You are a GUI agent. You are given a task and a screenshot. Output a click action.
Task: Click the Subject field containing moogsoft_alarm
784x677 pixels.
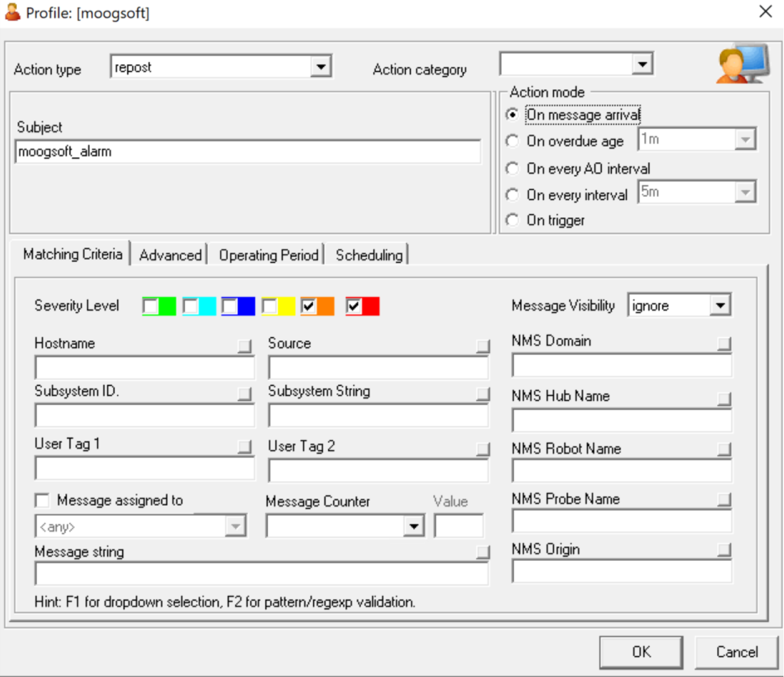[x=247, y=152]
